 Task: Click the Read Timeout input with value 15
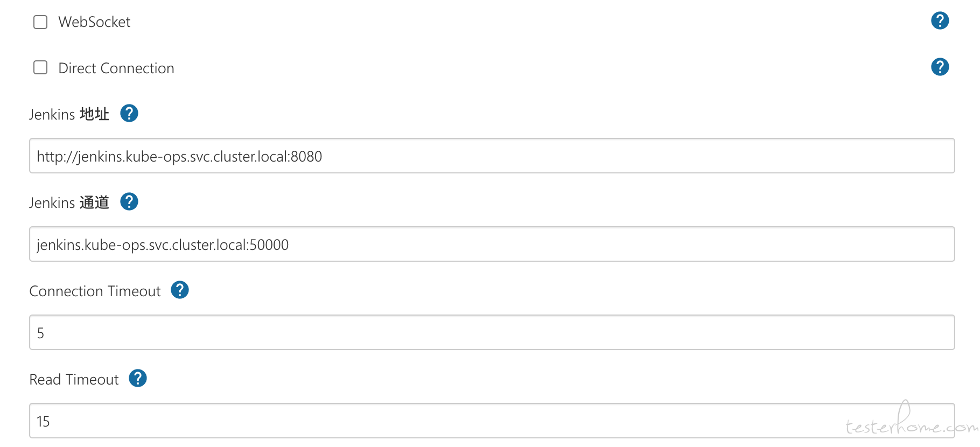pos(492,421)
